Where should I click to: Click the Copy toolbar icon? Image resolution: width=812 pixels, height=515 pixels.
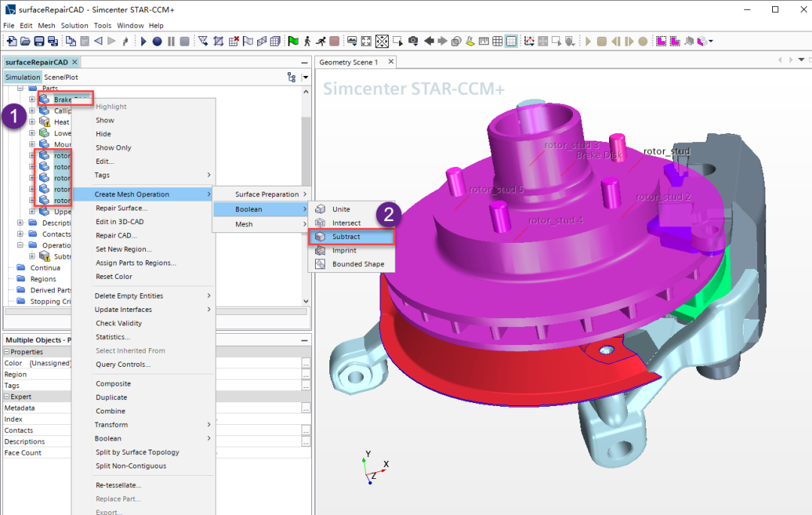pyautogui.click(x=71, y=41)
